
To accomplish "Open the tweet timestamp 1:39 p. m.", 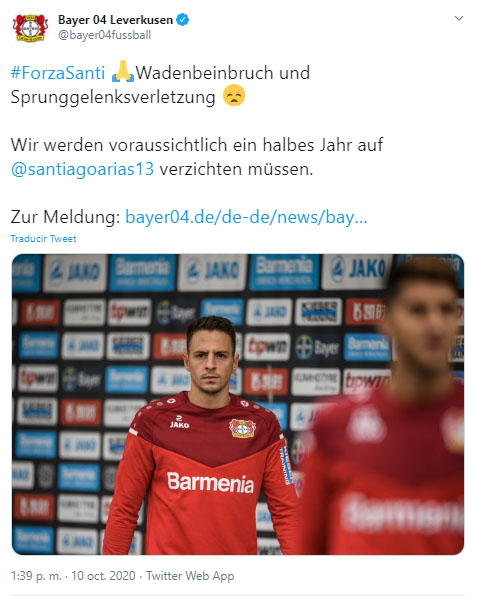I will pos(36,576).
